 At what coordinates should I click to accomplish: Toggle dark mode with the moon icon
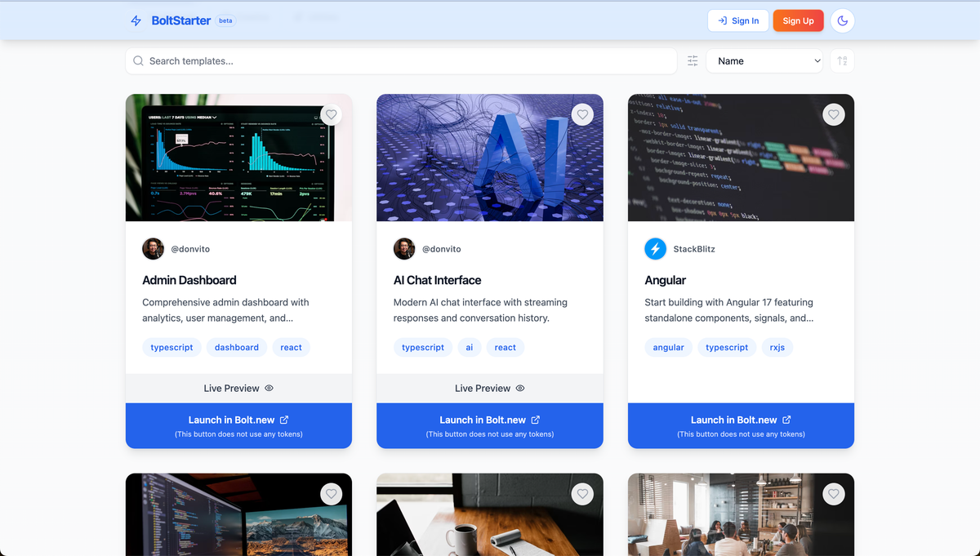pos(842,20)
